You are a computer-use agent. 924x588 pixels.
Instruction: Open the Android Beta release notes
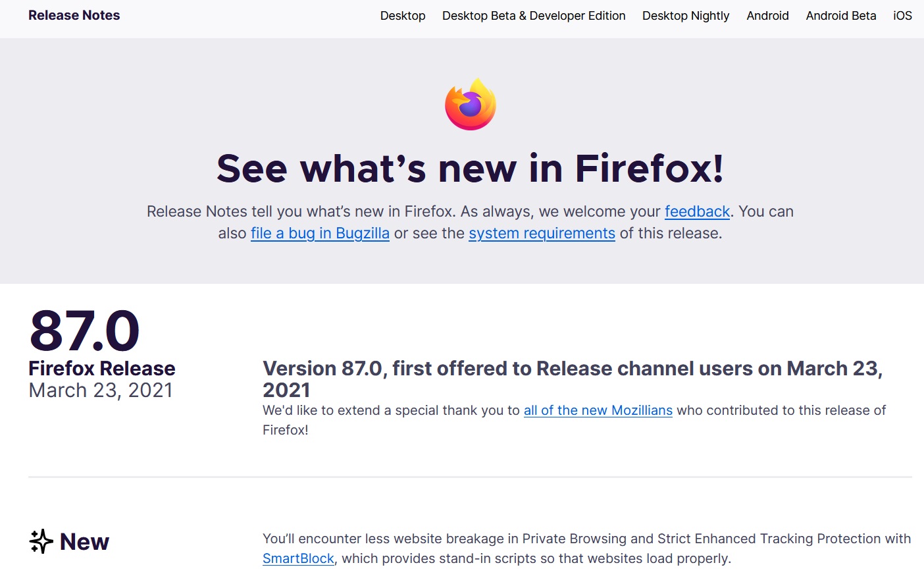841,16
